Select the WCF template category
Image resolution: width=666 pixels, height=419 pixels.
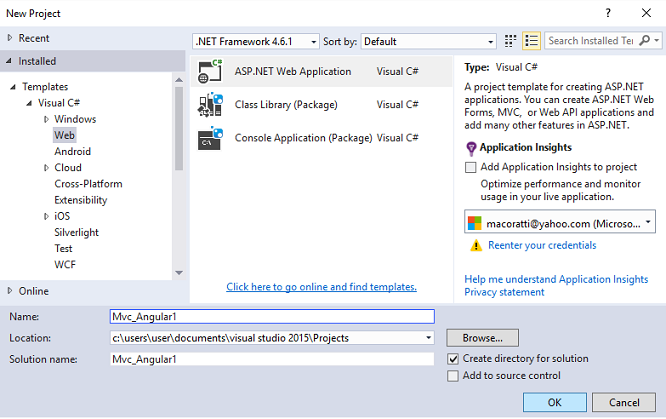(65, 264)
